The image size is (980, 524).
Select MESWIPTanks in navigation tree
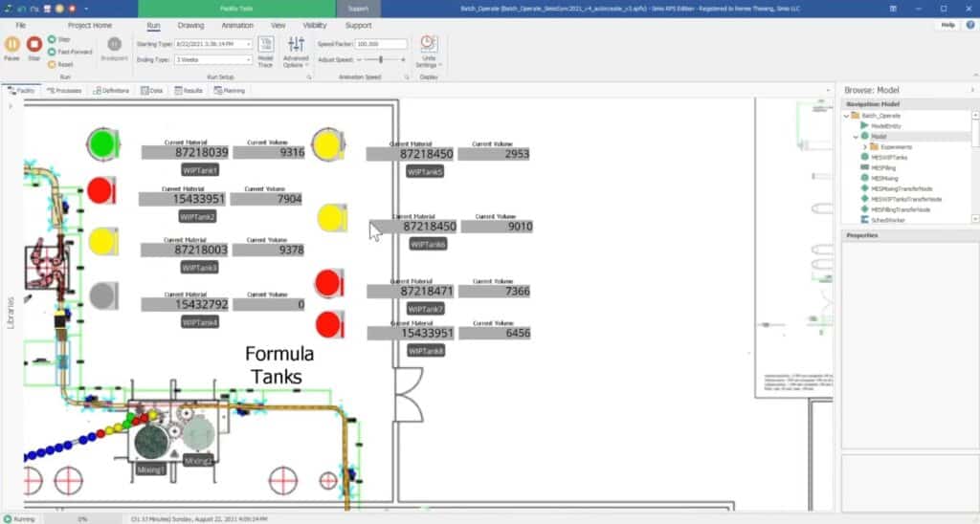pyautogui.click(x=889, y=158)
